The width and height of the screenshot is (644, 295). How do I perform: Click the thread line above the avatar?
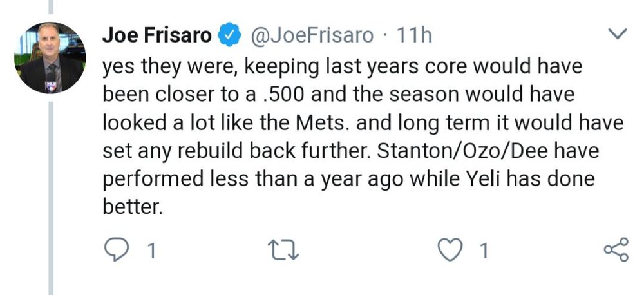pyautogui.click(x=51, y=6)
